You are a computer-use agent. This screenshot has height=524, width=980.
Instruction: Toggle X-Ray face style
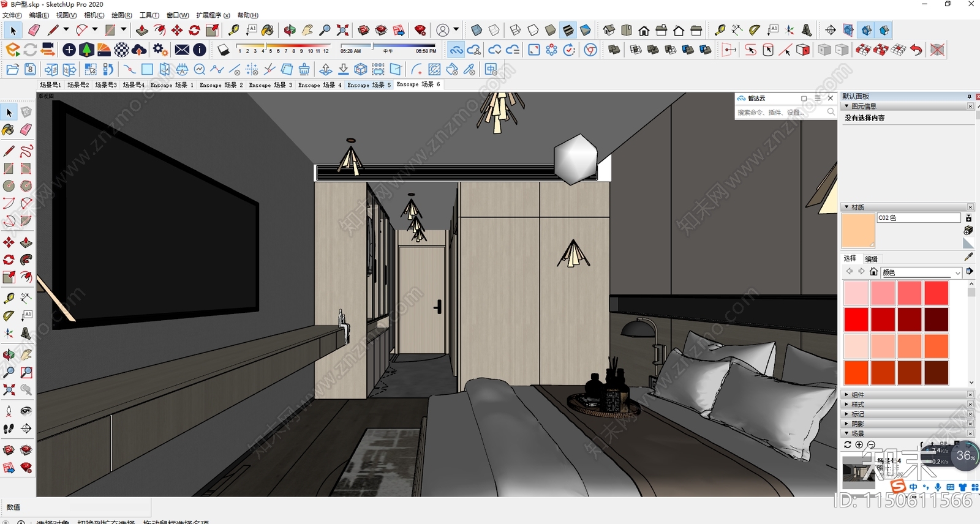[x=477, y=30]
